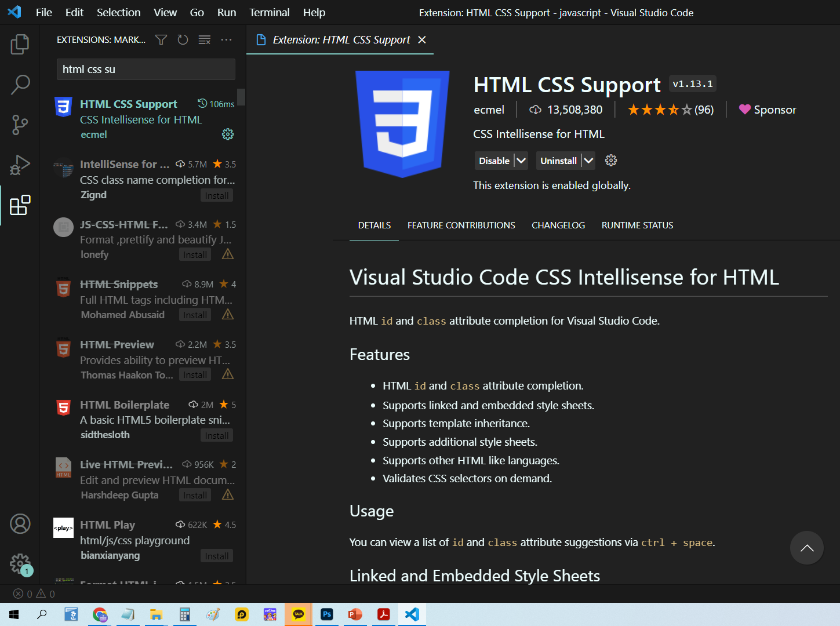Screen dimensions: 840x626
Task: Click the Uninstall button
Action: [558, 161]
